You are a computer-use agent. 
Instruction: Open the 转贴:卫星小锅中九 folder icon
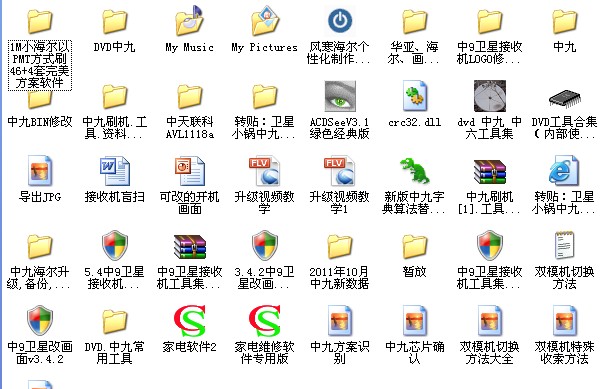[x=265, y=97]
